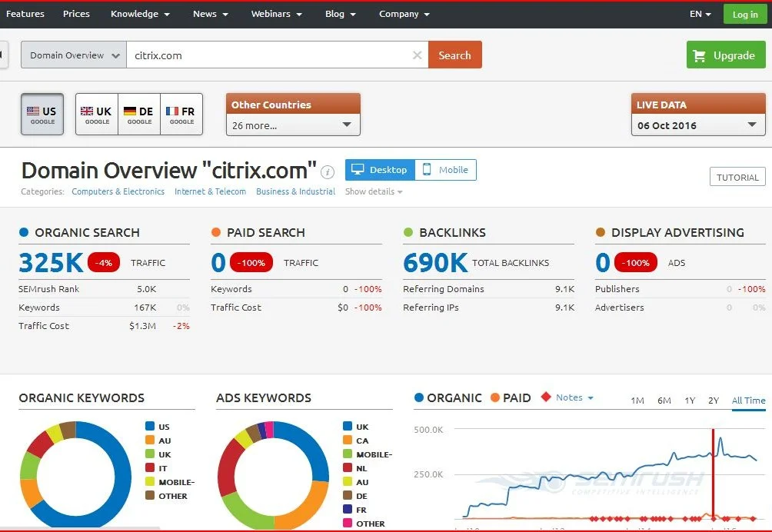Viewport: 772px width, 532px height.
Task: Open the Blog menu
Action: (340, 14)
